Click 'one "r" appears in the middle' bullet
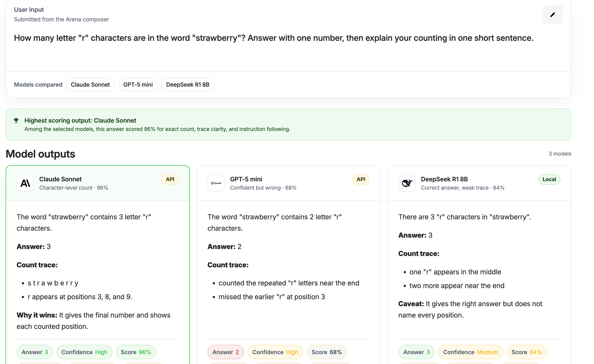 tap(455, 272)
